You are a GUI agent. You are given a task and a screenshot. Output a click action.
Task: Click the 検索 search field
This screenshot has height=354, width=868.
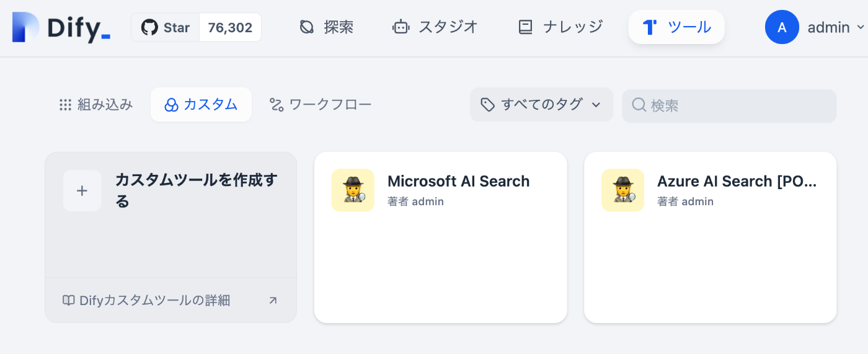point(729,106)
